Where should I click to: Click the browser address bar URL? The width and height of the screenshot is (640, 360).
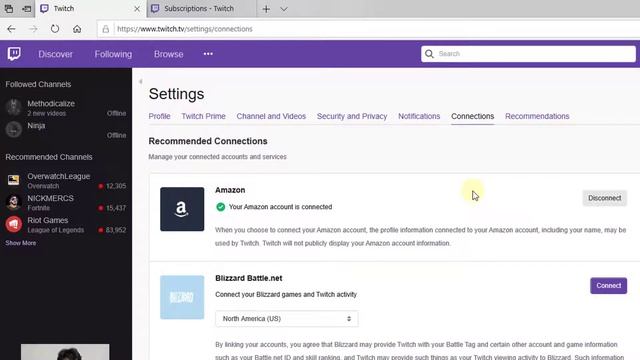pos(185,29)
